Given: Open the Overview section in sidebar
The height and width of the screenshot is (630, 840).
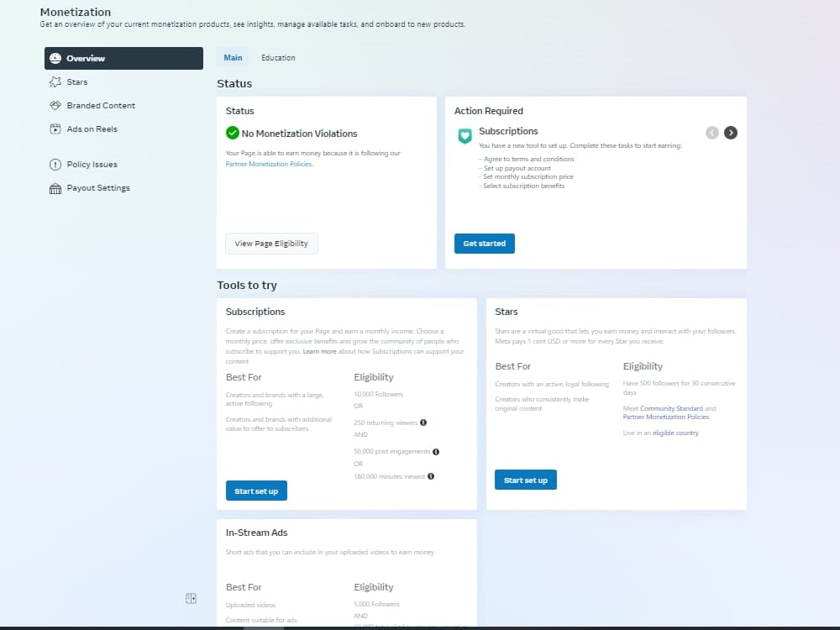Looking at the screenshot, I should [x=123, y=59].
